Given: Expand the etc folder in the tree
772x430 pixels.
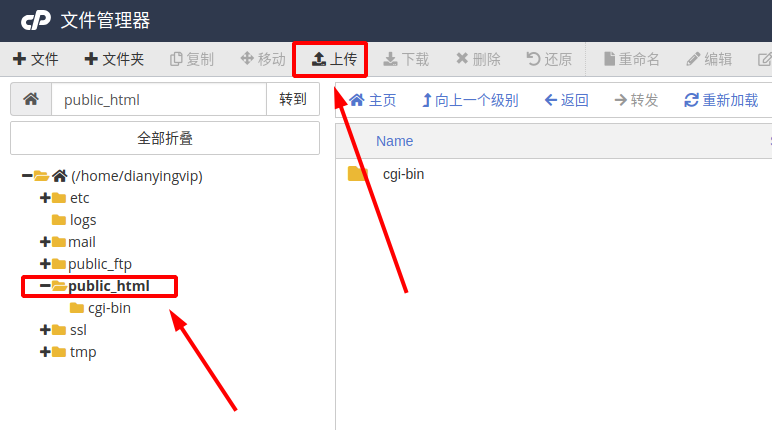Looking at the screenshot, I should (x=45, y=198).
